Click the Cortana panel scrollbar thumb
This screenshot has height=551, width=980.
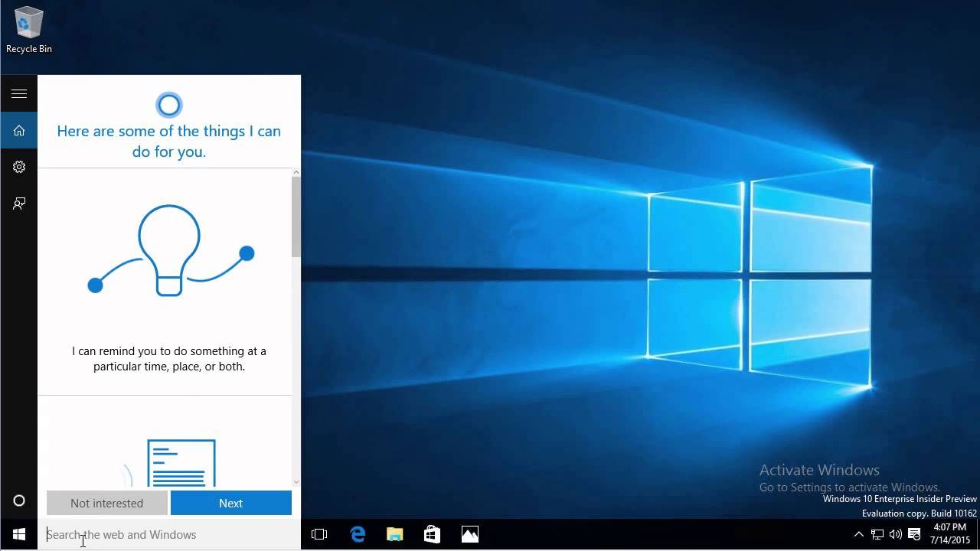(296, 218)
